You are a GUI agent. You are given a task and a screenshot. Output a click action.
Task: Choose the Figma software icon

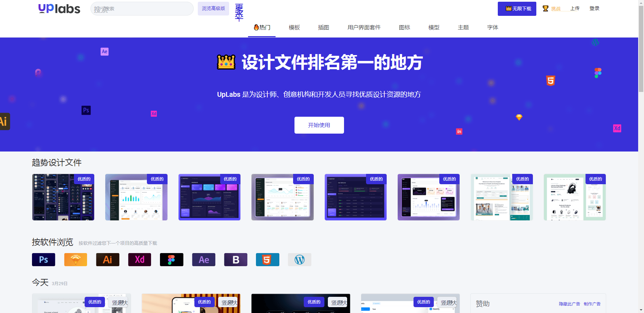click(x=171, y=260)
